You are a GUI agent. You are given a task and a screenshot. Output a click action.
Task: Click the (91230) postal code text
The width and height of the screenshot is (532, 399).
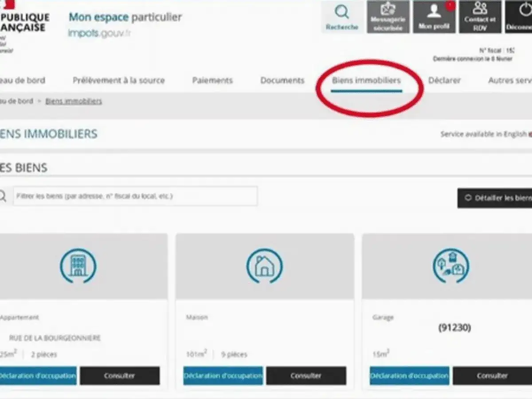[454, 328]
